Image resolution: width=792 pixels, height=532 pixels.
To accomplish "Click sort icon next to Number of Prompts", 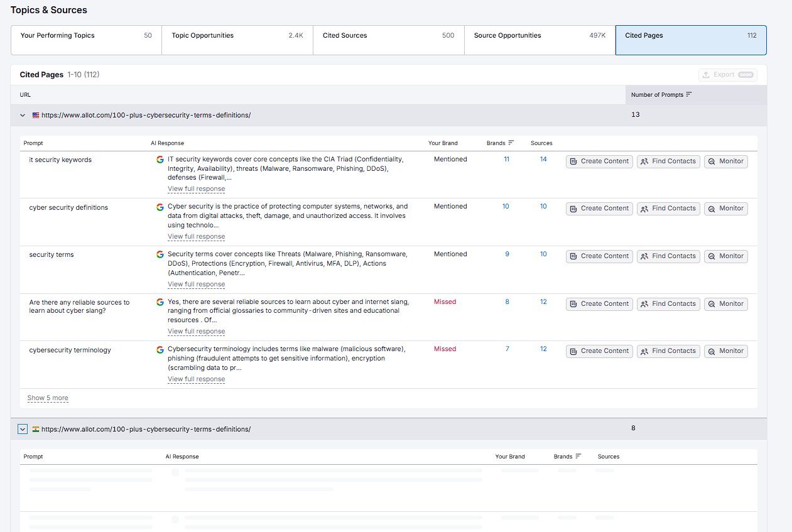I will [689, 94].
